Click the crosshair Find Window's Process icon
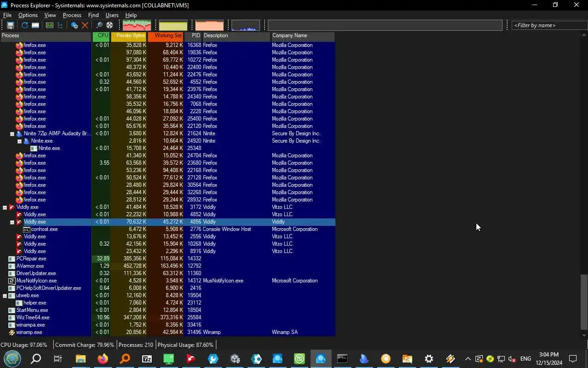 point(109,25)
